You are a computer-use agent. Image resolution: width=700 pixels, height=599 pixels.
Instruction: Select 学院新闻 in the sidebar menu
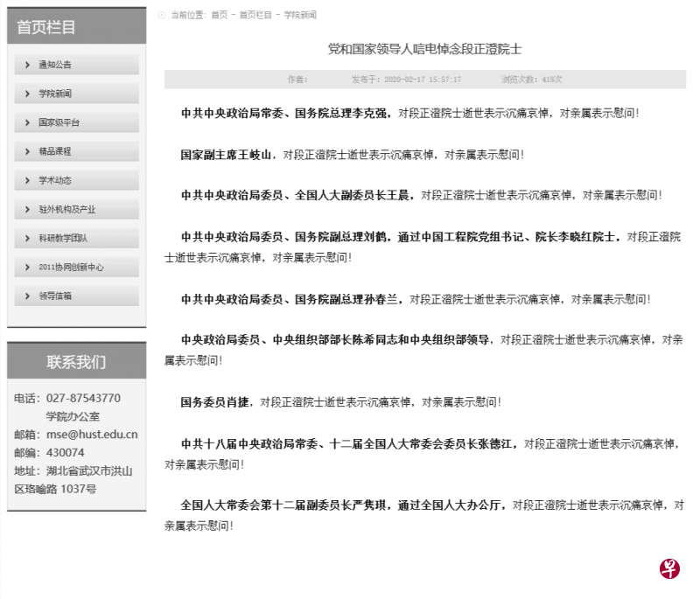click(x=54, y=93)
